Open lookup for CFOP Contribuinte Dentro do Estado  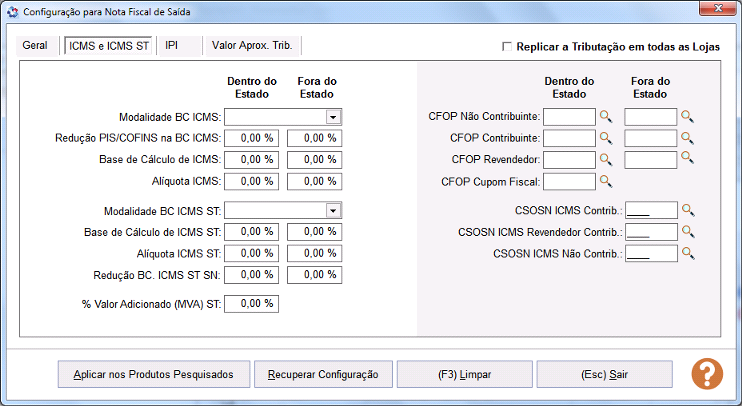pyautogui.click(x=606, y=138)
